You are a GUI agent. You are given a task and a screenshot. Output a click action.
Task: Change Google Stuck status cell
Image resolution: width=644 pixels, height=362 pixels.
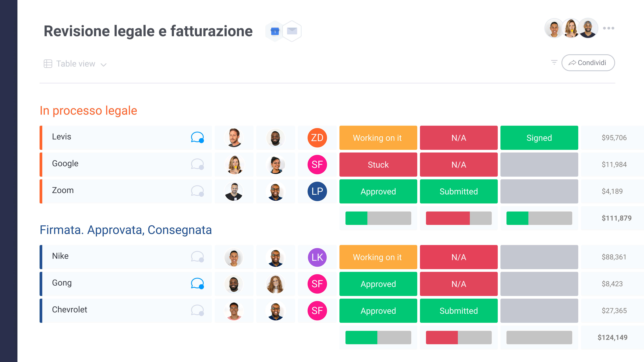coord(378,164)
